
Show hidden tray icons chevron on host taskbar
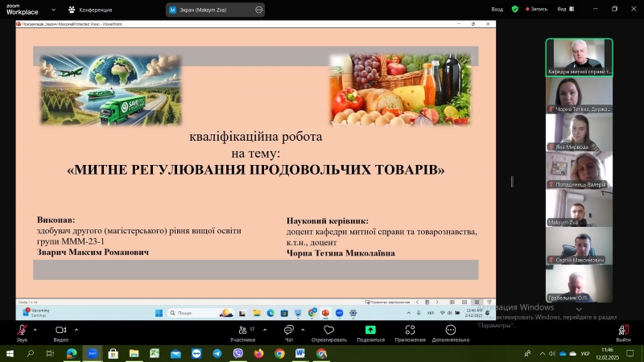point(543,353)
